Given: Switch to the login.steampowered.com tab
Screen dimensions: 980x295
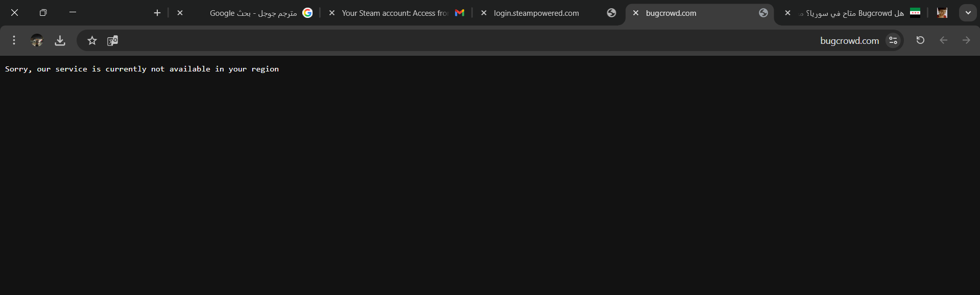Looking at the screenshot, I should 546,13.
